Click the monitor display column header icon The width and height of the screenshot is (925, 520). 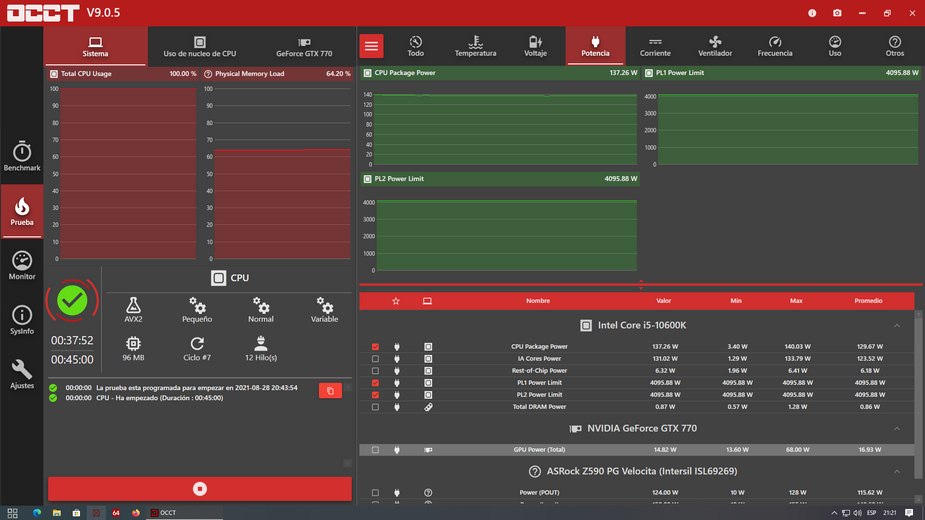click(x=427, y=301)
